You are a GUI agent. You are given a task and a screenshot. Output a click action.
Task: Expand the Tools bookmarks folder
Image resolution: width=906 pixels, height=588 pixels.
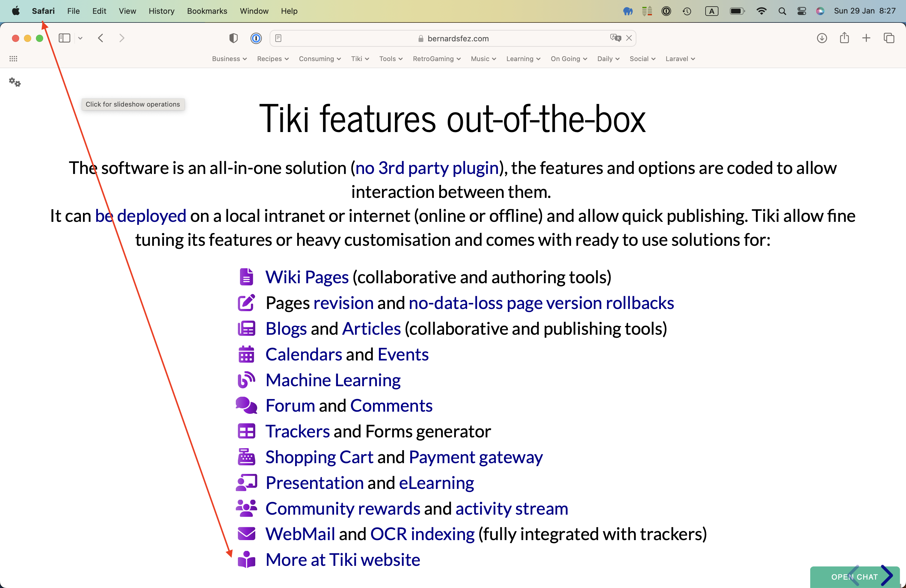coord(391,59)
